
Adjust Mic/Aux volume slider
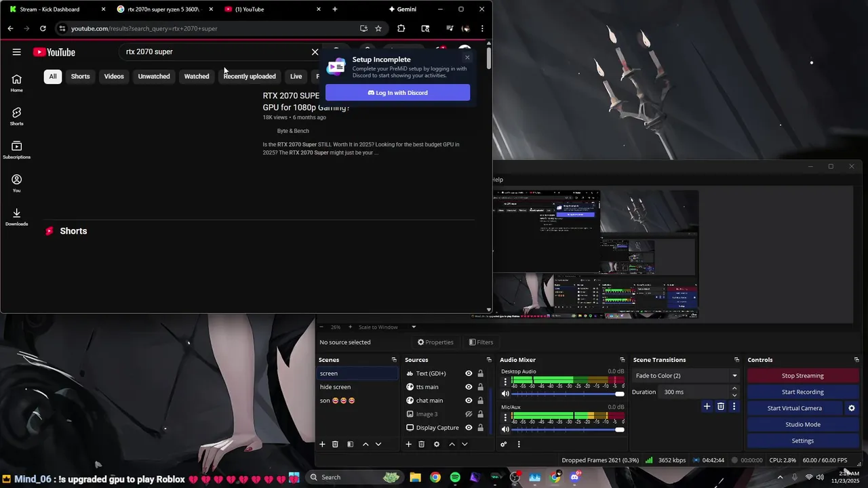[568, 429]
